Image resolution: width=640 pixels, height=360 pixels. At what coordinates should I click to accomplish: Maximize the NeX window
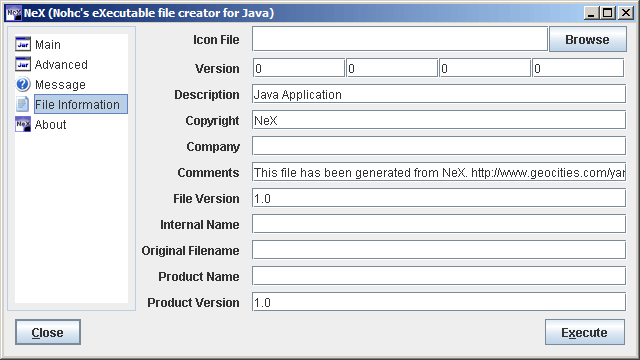tap(608, 13)
